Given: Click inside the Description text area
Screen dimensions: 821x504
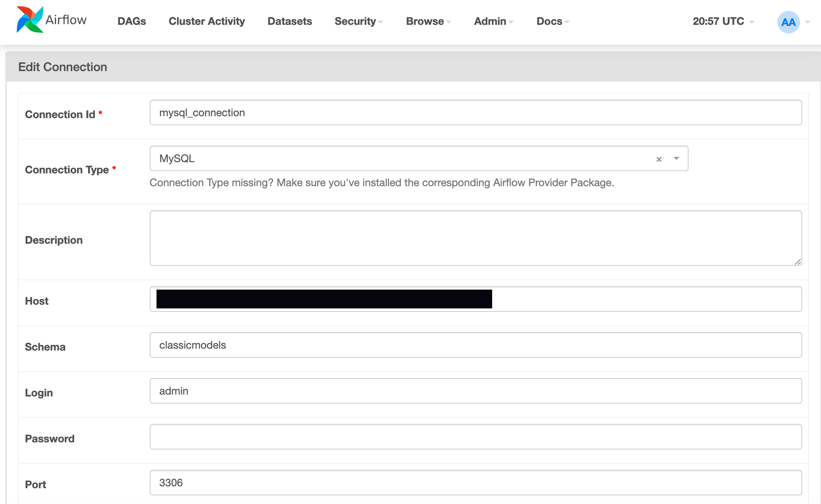Looking at the screenshot, I should (x=475, y=238).
